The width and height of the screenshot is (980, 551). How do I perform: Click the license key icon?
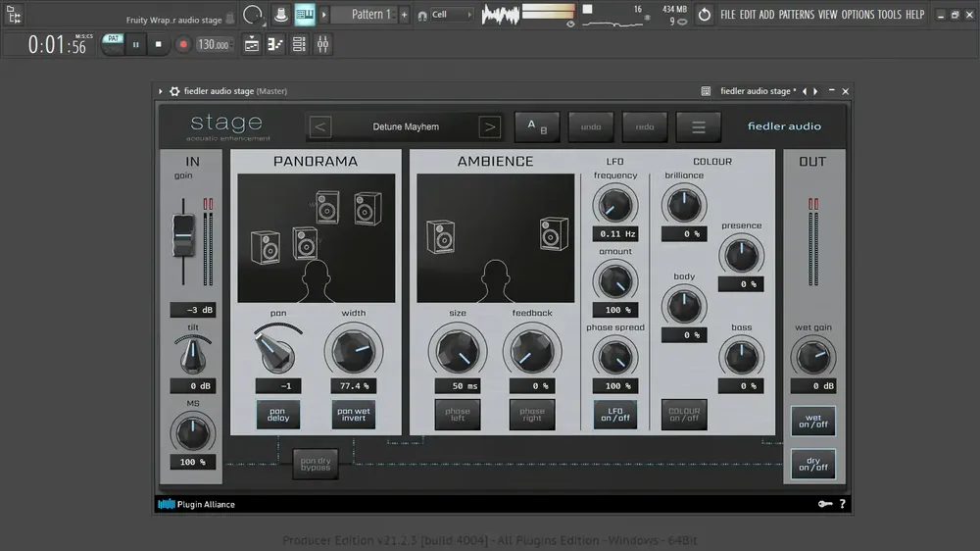pyautogui.click(x=825, y=504)
